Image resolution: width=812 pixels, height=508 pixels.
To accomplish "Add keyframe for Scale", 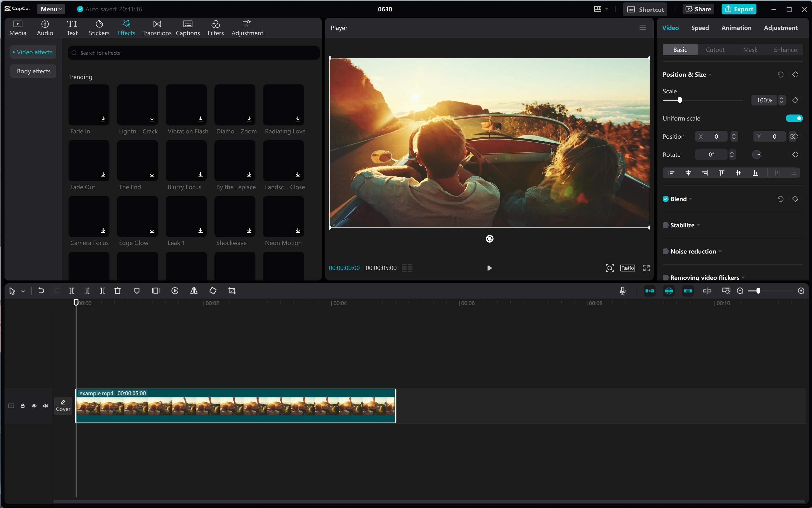I will pos(795,100).
